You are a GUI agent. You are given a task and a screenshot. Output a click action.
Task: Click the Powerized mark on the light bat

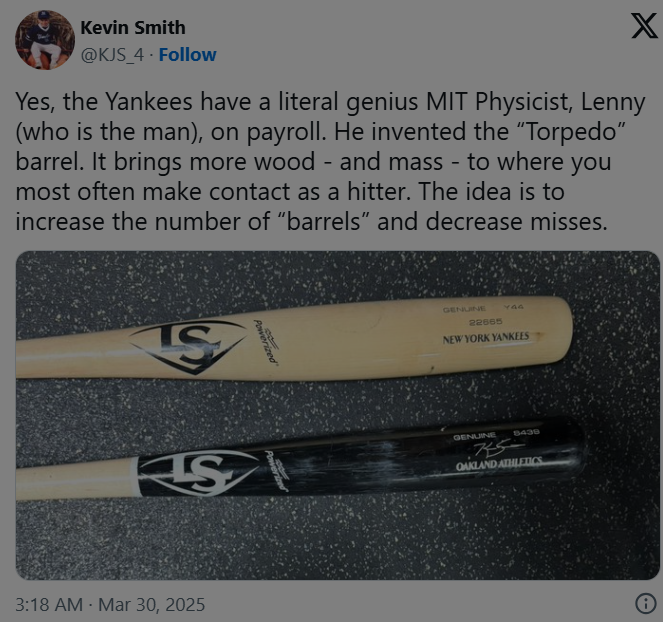pyautogui.click(x=266, y=342)
